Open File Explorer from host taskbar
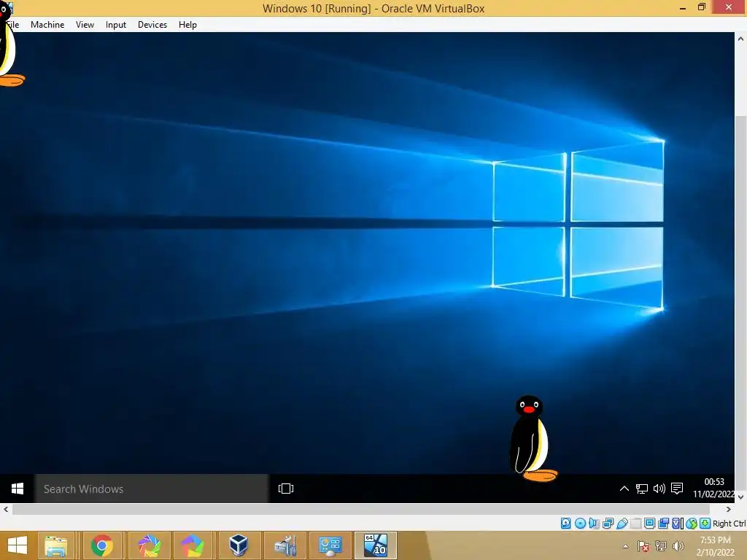Screen dimensions: 747x560 55,545
